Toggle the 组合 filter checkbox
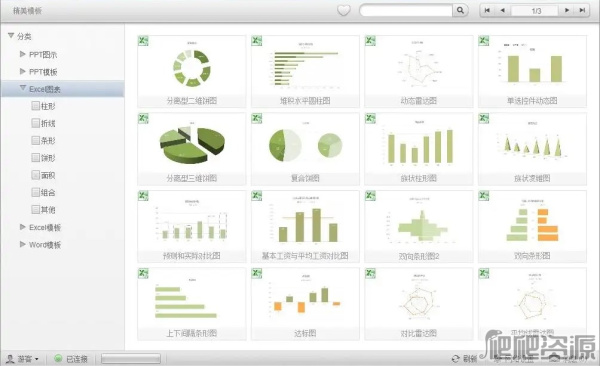The width and height of the screenshot is (600, 366). 36,192
